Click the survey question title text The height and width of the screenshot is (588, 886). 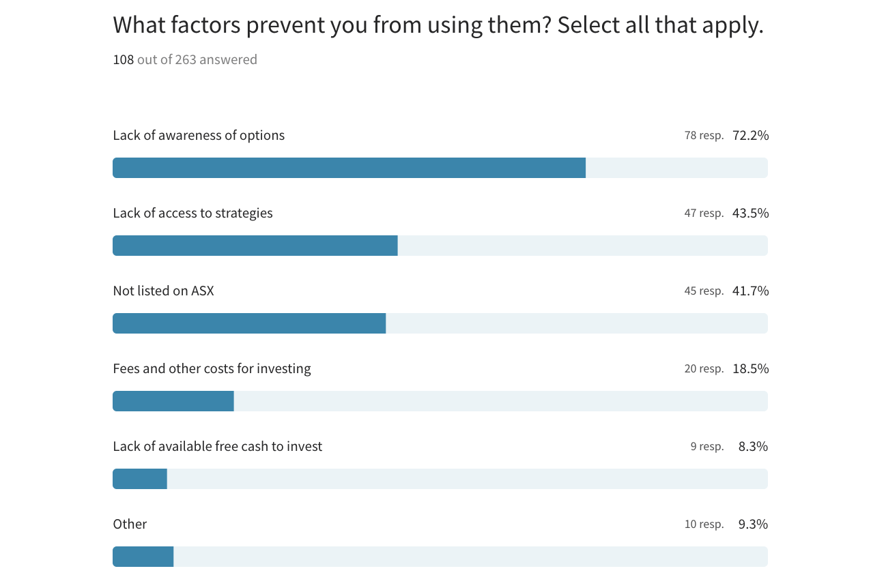click(x=438, y=25)
